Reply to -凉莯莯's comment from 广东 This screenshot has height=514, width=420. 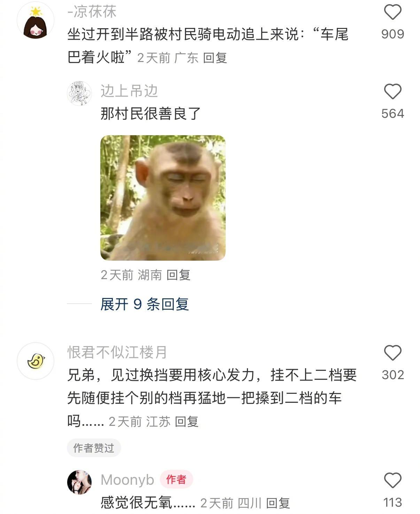(215, 58)
